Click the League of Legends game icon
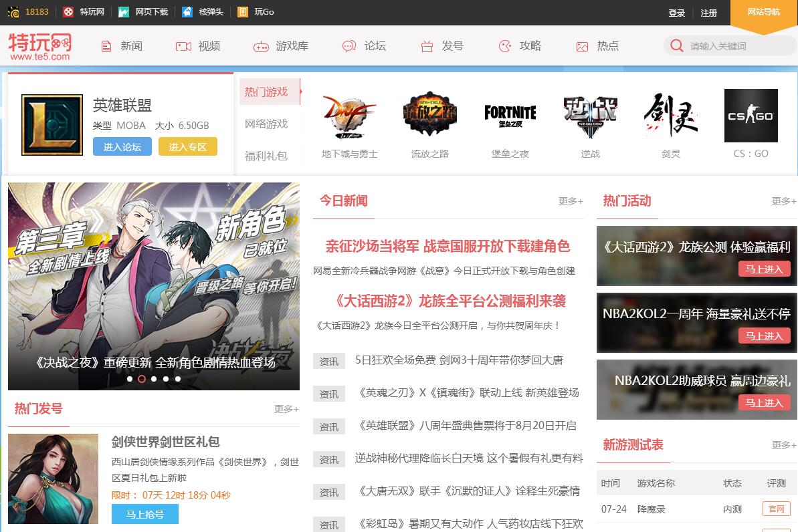798x532 pixels. pyautogui.click(x=52, y=125)
